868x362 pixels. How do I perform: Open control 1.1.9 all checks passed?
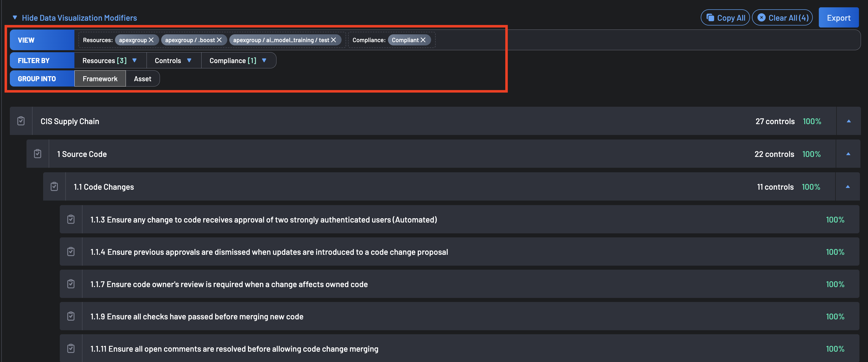click(460, 317)
